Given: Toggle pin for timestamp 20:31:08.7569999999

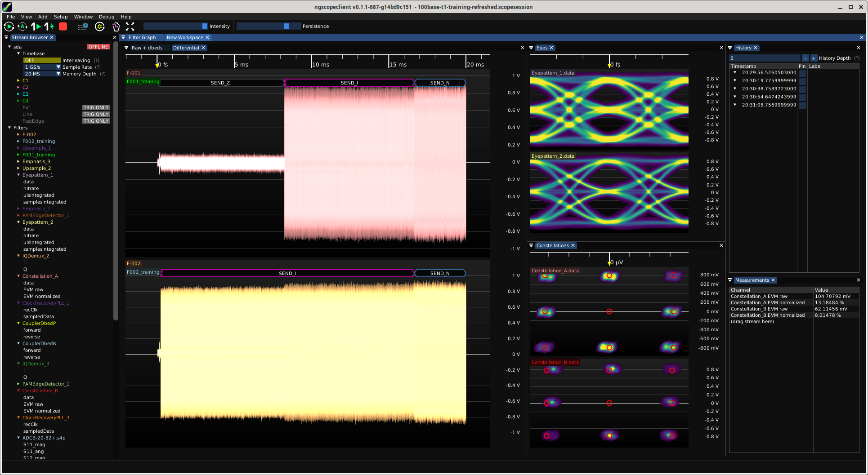Looking at the screenshot, I should pos(802,105).
